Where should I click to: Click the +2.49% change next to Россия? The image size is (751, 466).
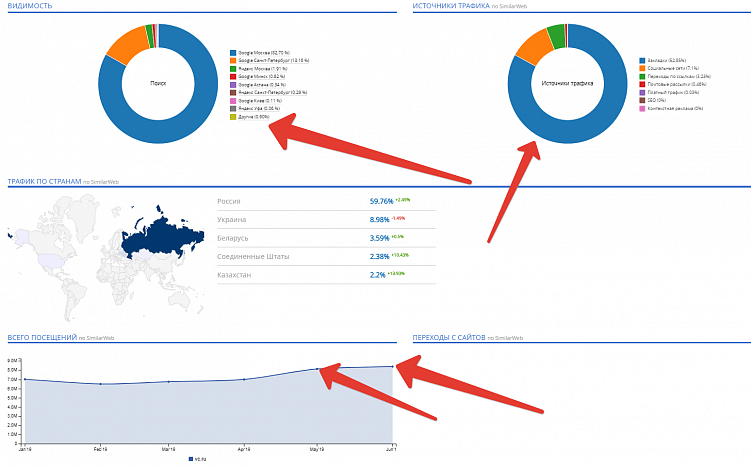click(x=403, y=200)
